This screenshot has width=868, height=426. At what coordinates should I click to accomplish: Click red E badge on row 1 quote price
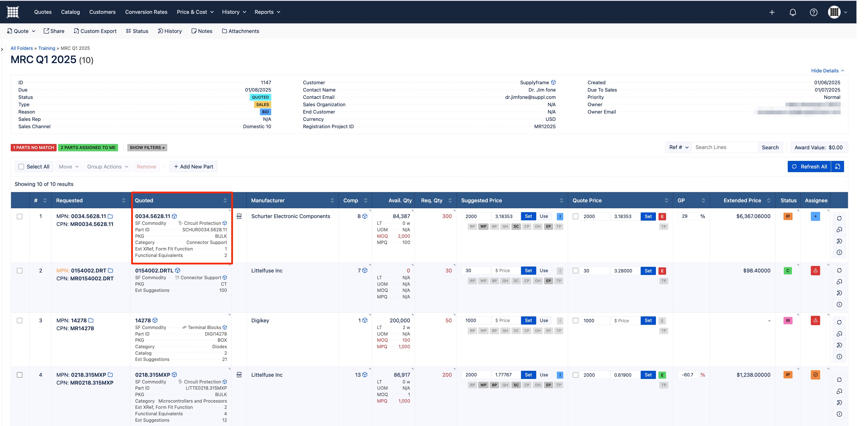[662, 217]
